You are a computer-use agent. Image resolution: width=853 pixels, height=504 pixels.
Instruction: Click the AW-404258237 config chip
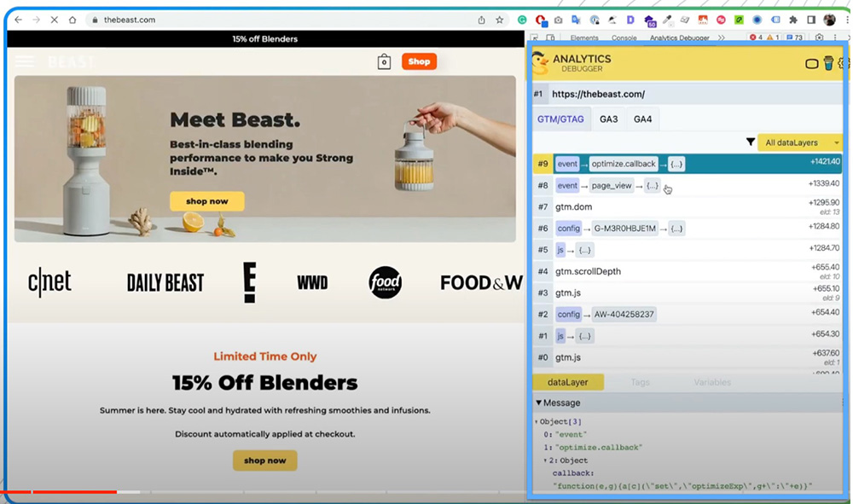click(624, 314)
